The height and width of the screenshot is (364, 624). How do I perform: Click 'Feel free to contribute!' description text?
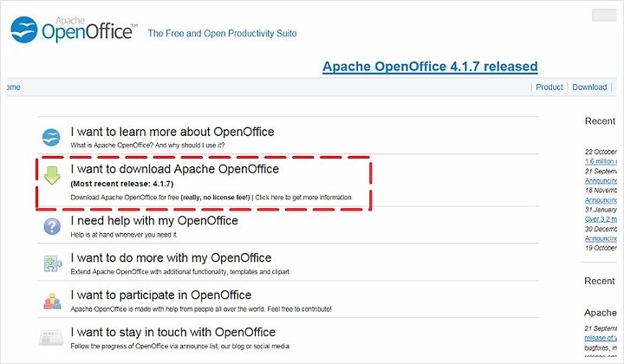coord(301,309)
